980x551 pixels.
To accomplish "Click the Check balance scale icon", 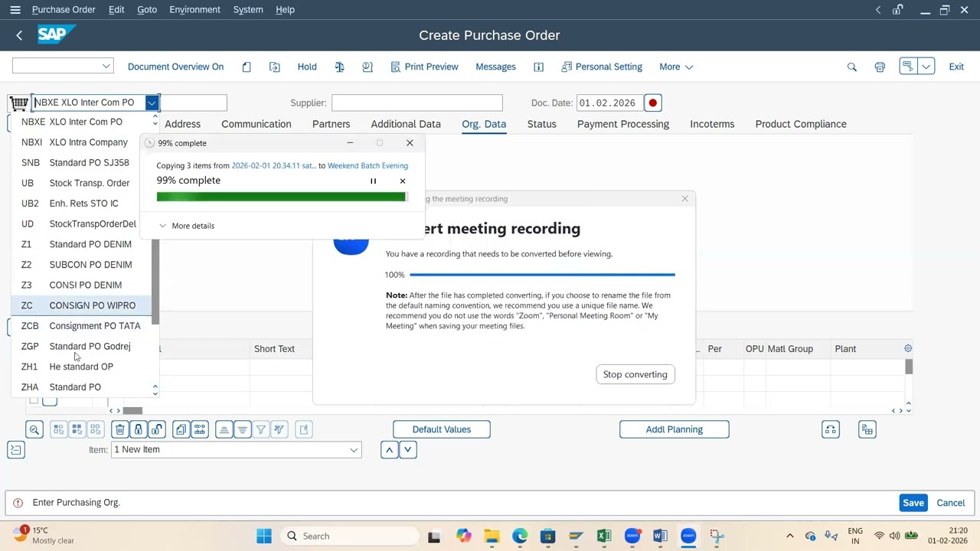I will point(339,67).
